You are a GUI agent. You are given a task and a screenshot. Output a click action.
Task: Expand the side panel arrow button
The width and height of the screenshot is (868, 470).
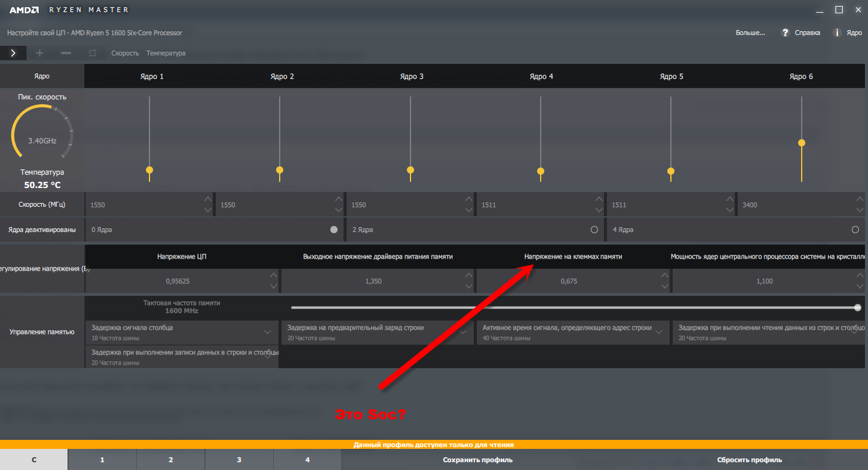pos(13,53)
